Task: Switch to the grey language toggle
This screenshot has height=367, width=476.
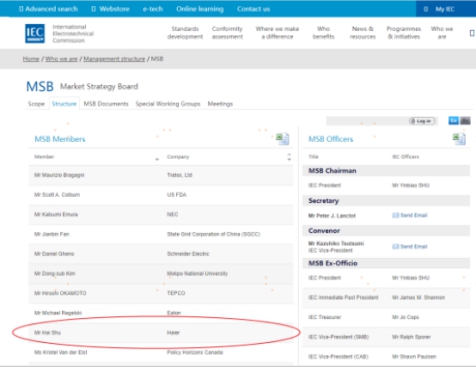Action: pyautogui.click(x=465, y=121)
